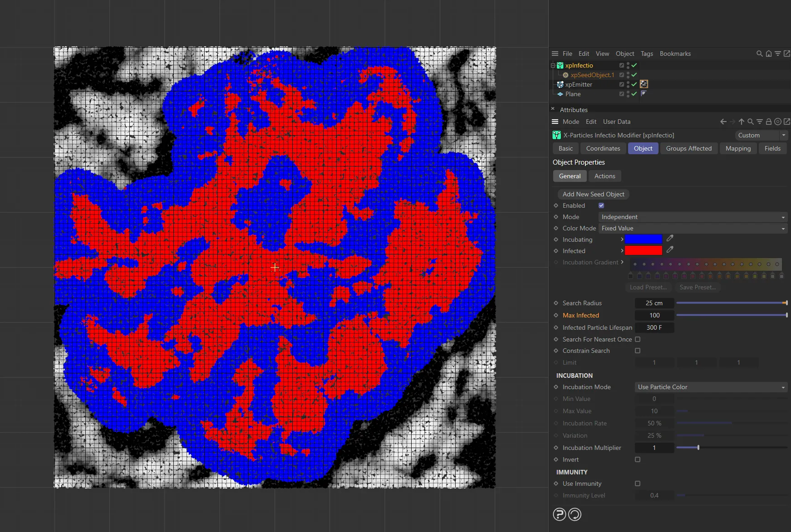The height and width of the screenshot is (532, 791).
Task: Open the Incubation Mode dropdown
Action: (x=710, y=387)
